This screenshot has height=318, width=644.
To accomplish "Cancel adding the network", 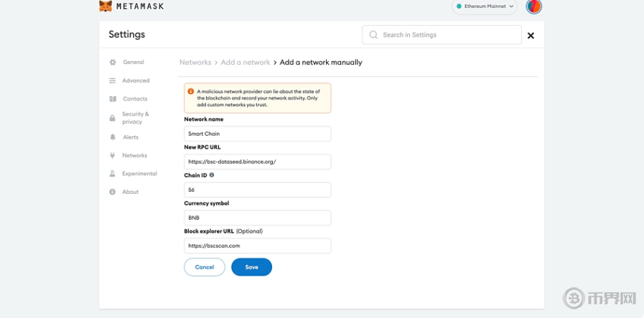I will pos(205,267).
